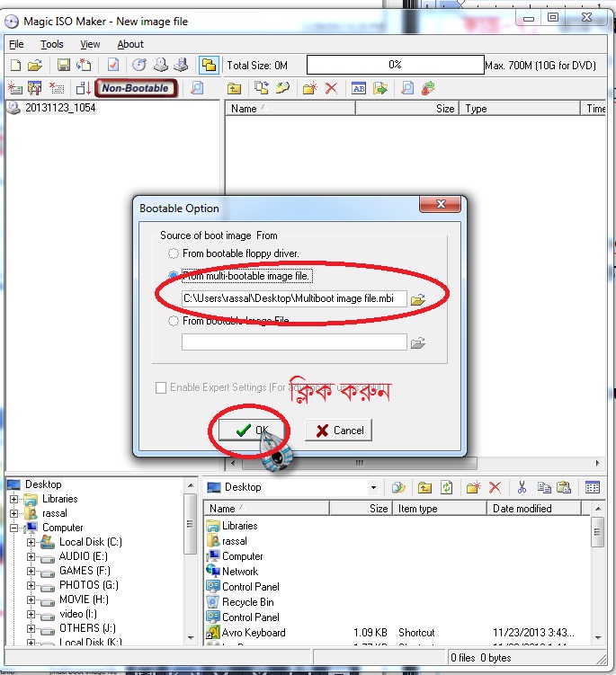Open the File menu
This screenshot has width=616, height=675.
(x=16, y=44)
